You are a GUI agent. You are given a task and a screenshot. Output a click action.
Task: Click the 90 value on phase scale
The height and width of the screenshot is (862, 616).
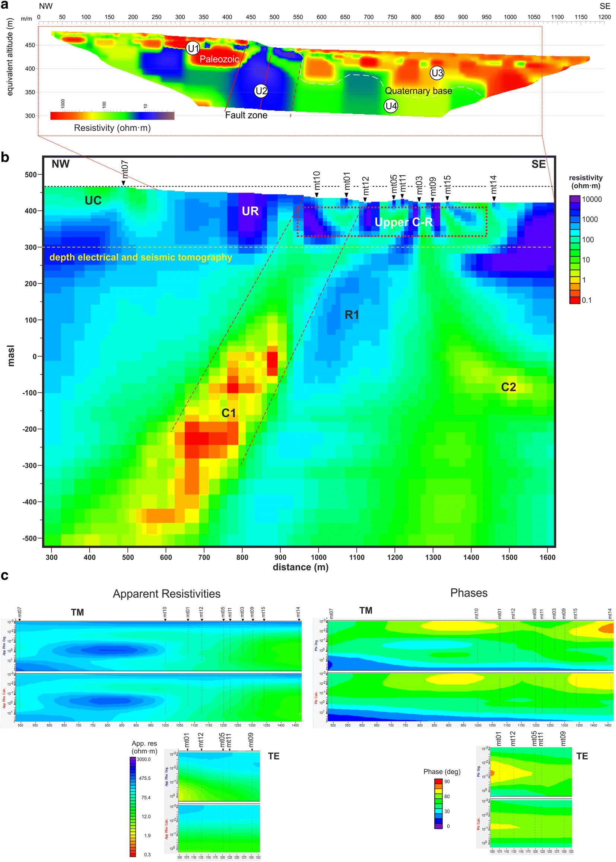(x=447, y=782)
